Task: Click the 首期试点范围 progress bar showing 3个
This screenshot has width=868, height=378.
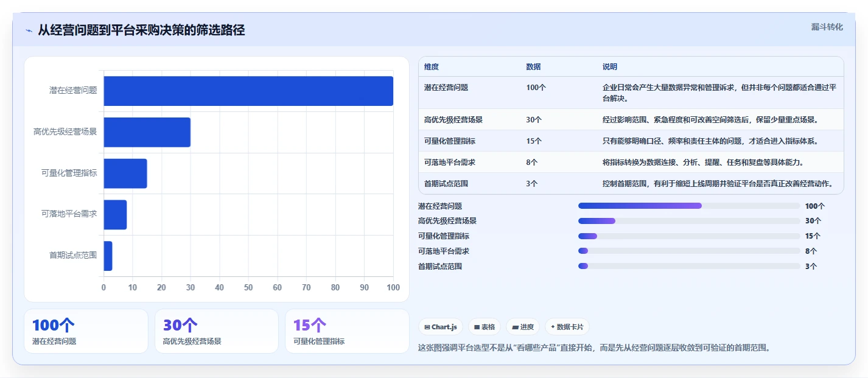Action: (689, 266)
